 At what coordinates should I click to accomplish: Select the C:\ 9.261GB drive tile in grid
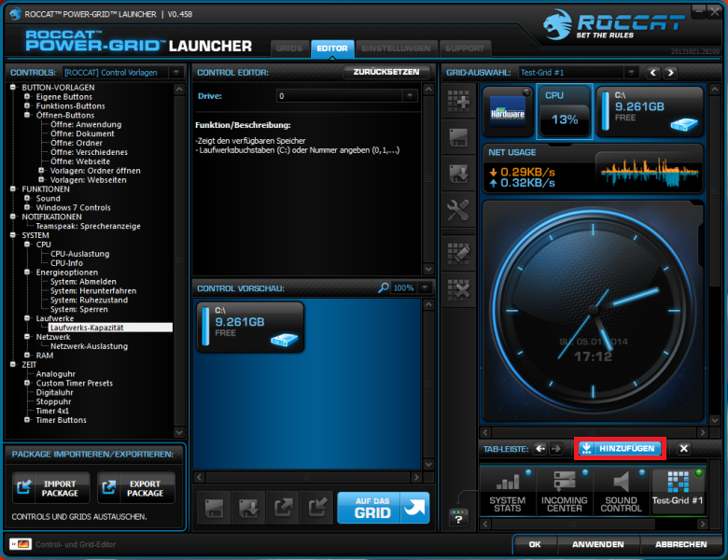(650, 111)
